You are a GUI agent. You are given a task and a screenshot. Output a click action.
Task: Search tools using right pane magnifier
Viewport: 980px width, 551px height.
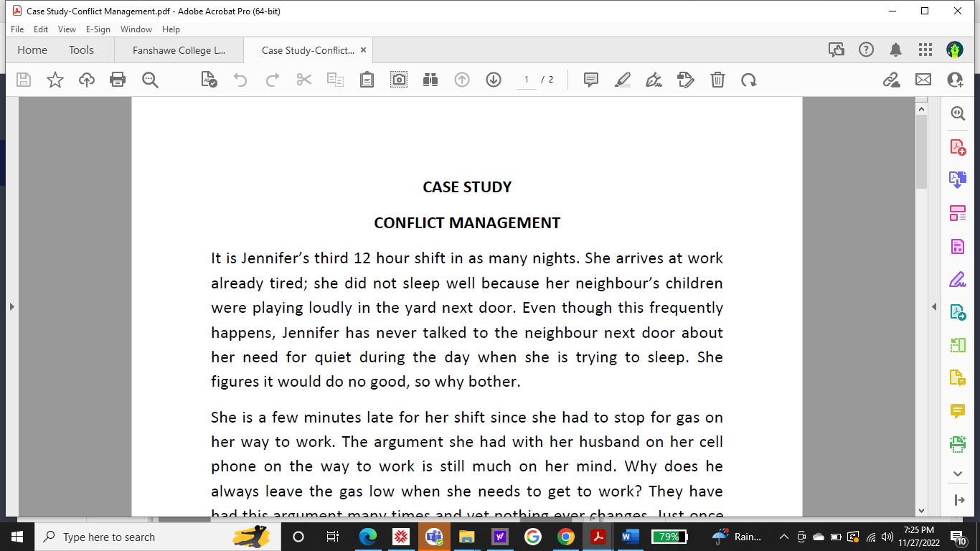tap(958, 113)
